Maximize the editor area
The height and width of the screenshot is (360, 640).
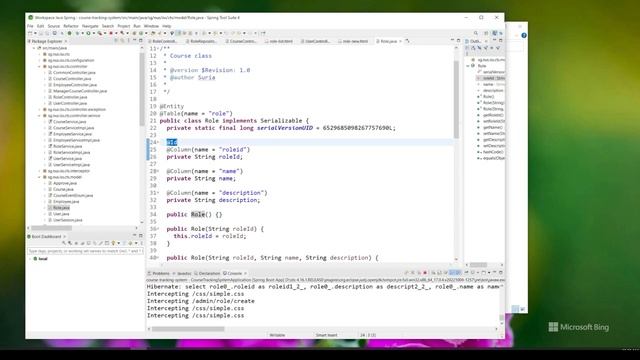pos(458,41)
